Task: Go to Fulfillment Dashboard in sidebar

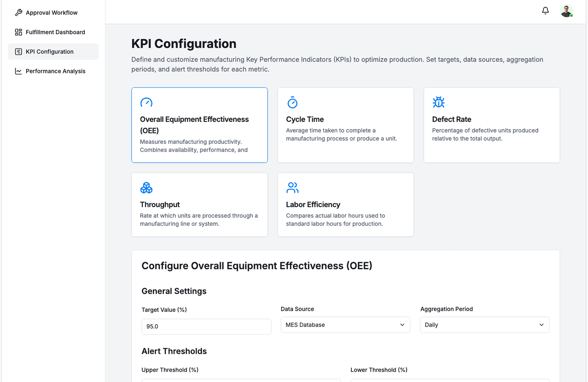Action: tap(55, 32)
